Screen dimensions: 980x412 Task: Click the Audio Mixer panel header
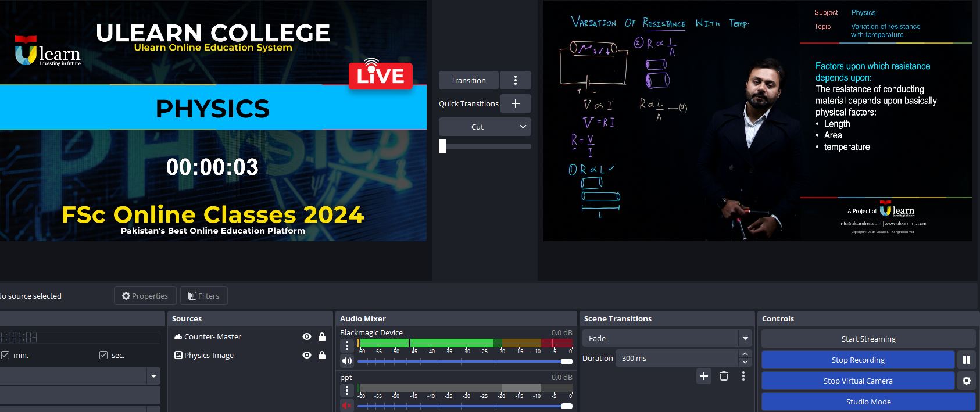(x=456, y=318)
